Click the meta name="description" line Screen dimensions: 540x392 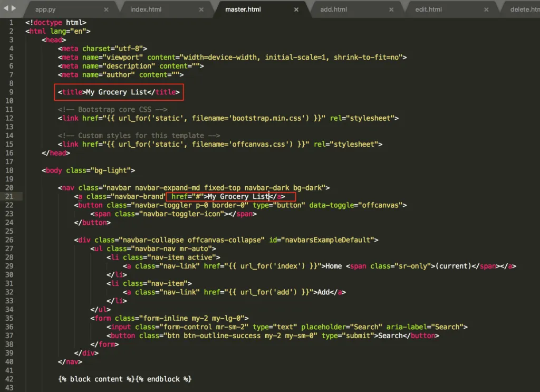[x=131, y=66]
